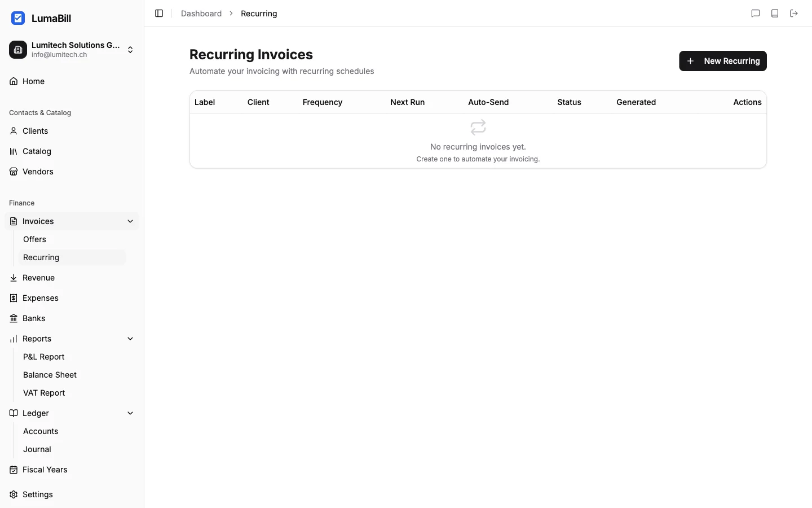The width and height of the screenshot is (812, 508).
Task: Toggle the sidebar visibility panel icon
Action: tap(158, 14)
